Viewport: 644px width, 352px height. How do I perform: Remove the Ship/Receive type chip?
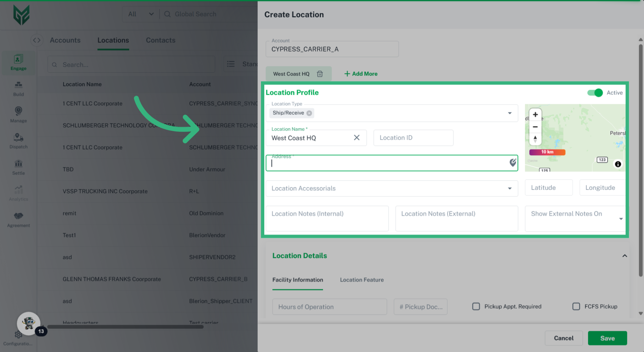pos(309,113)
